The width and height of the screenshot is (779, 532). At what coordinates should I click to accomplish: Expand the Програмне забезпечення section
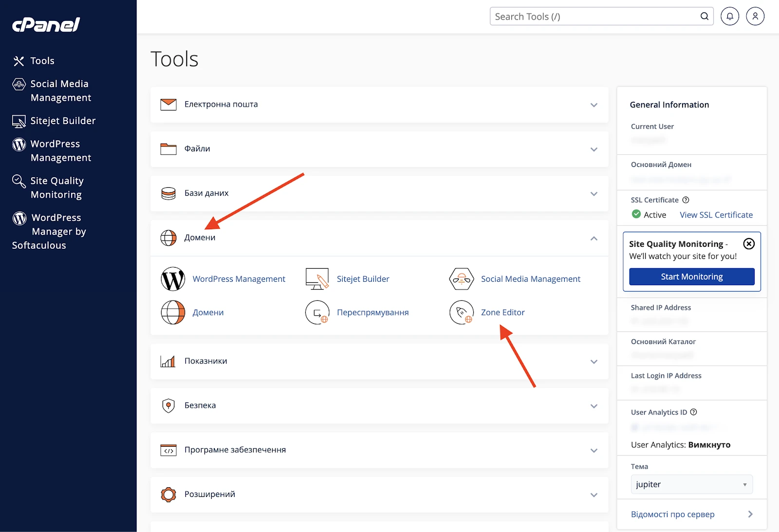click(x=594, y=451)
